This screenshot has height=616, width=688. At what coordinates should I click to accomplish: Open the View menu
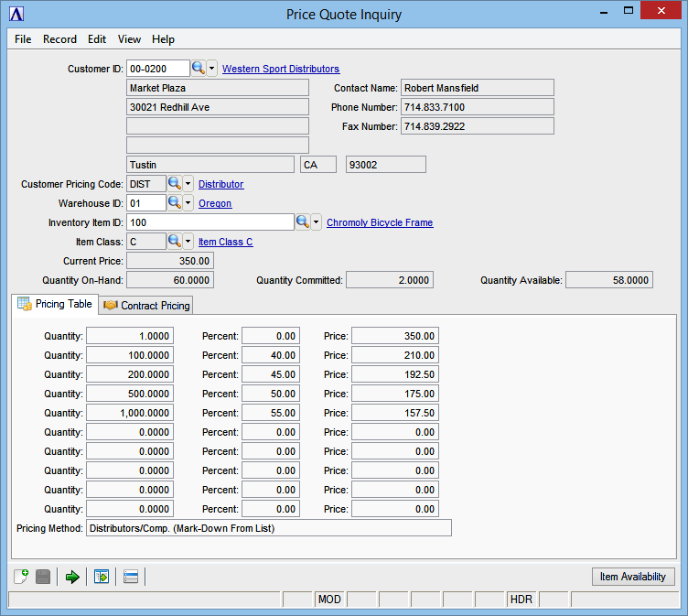pyautogui.click(x=129, y=39)
